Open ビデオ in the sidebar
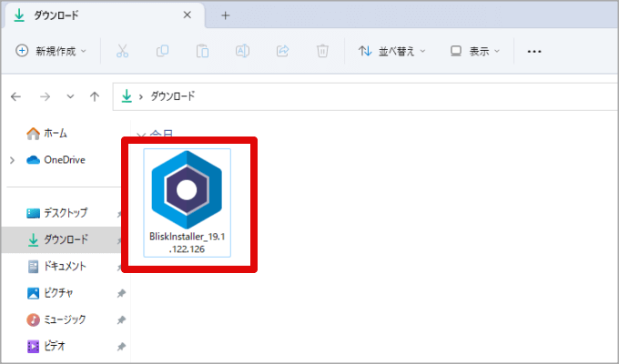The width and height of the screenshot is (619, 364). (x=46, y=346)
